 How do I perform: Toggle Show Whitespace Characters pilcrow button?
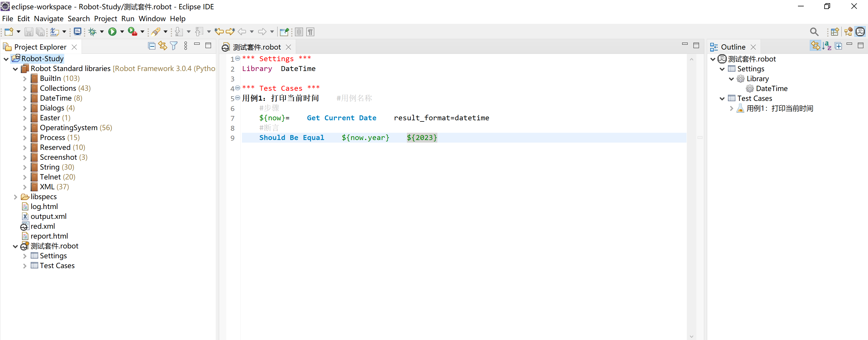(x=310, y=32)
